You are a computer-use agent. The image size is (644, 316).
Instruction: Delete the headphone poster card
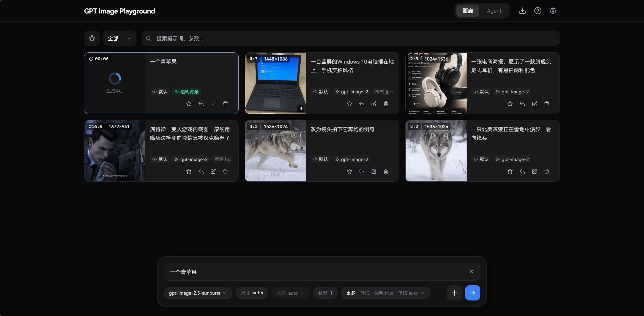[x=546, y=104]
